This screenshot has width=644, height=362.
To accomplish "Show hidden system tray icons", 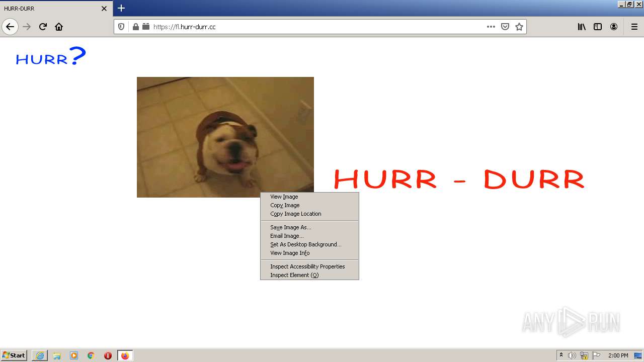I will click(561, 355).
